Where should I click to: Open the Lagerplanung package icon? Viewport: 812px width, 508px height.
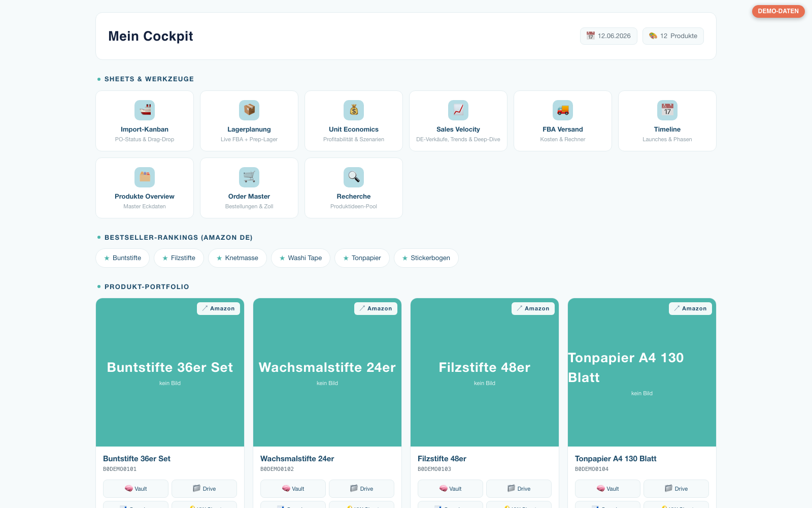tap(249, 110)
